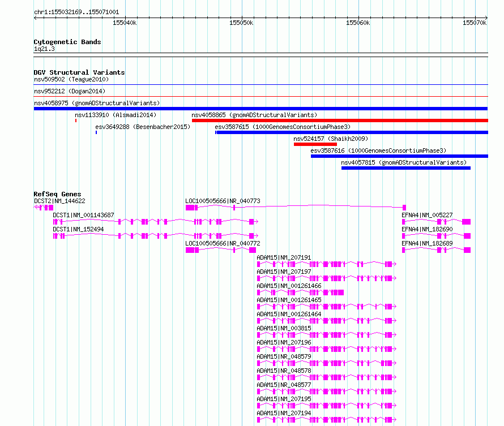The width and height of the screenshot is (504, 426).
Task: Select the blue esv3587616 variant bar
Action: click(x=400, y=156)
